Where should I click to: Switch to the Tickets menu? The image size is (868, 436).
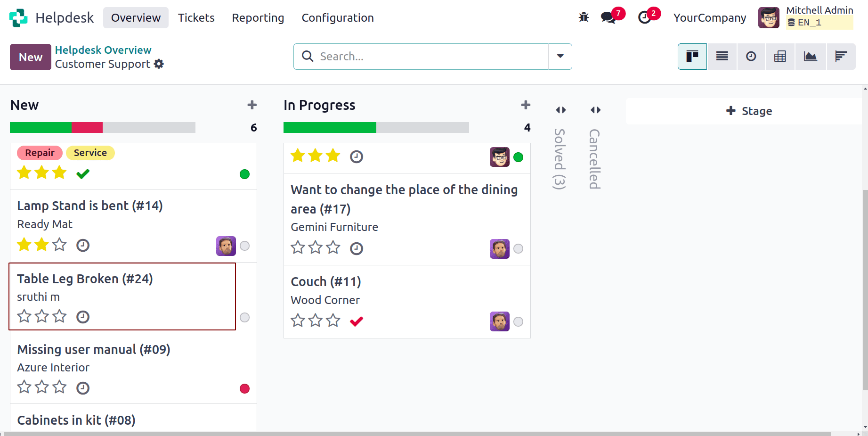coord(196,17)
